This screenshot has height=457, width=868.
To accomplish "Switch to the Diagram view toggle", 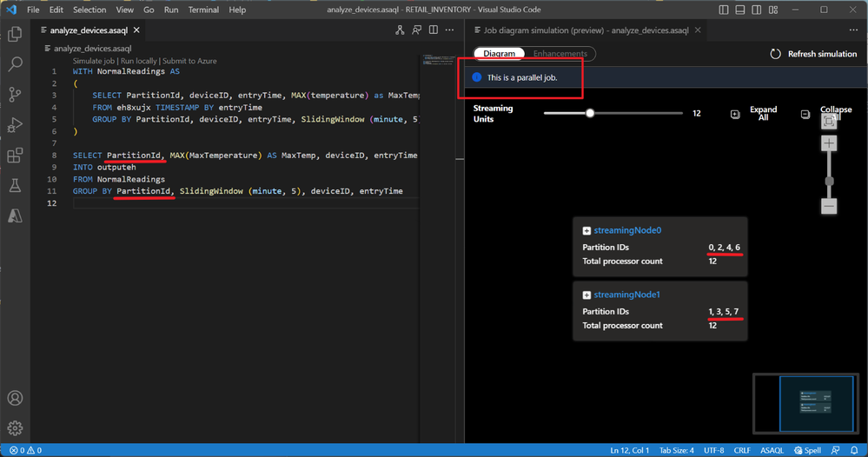I will point(500,54).
